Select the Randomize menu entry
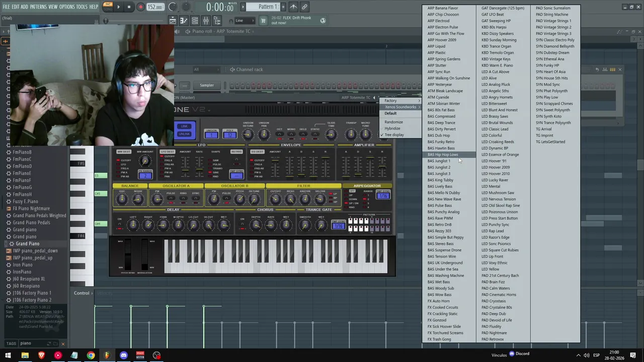 click(400, 122)
